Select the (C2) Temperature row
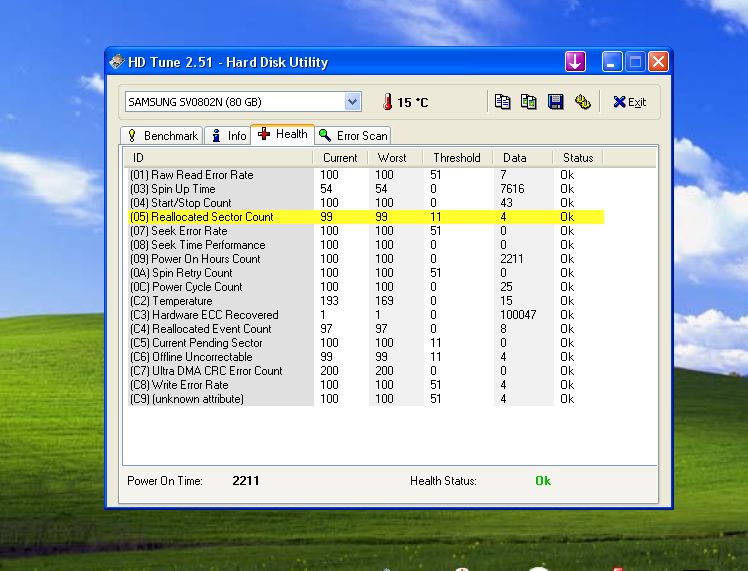The image size is (748, 571). pyautogui.click(x=366, y=301)
